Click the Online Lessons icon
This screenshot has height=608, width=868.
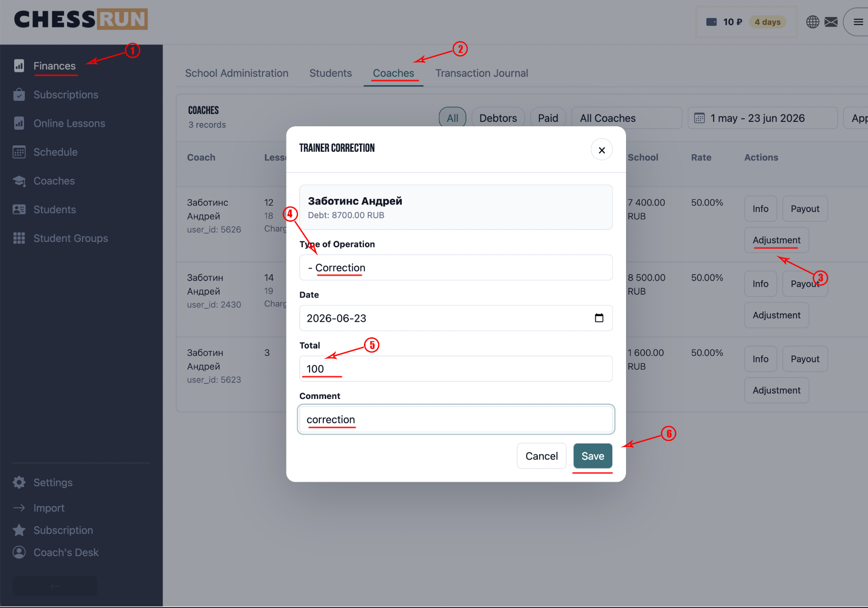pos(19,123)
